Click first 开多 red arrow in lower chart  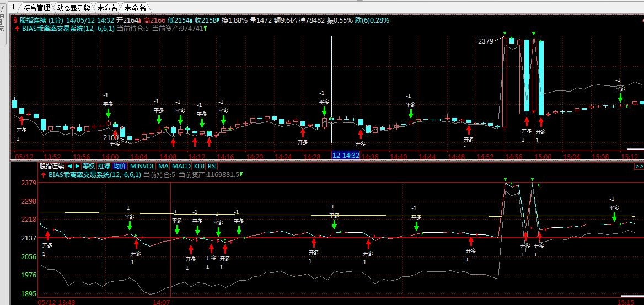[47, 236]
